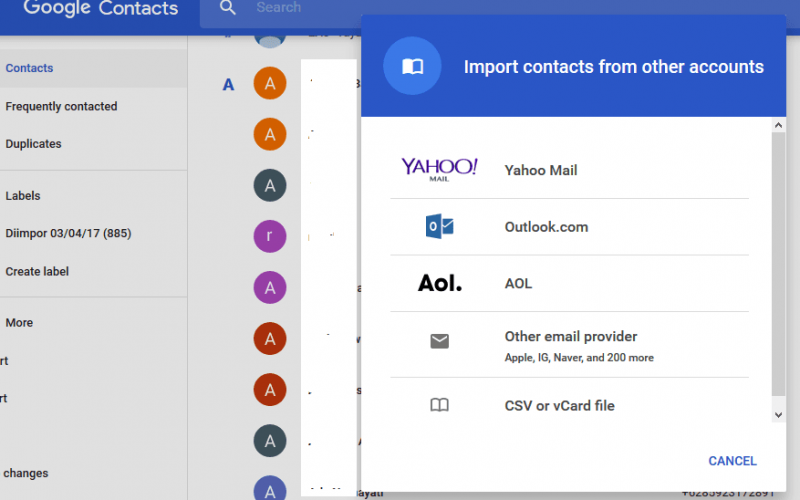Image resolution: width=800 pixels, height=500 pixels.
Task: Expand the More sidebar section
Action: point(19,322)
